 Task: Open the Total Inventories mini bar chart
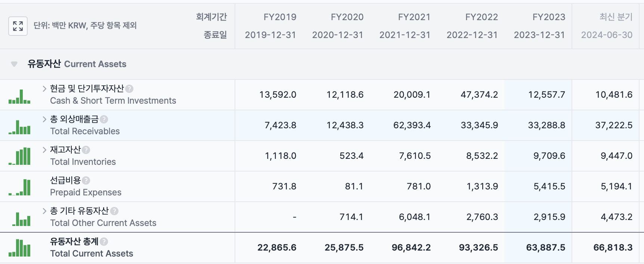pyautogui.click(x=19, y=157)
